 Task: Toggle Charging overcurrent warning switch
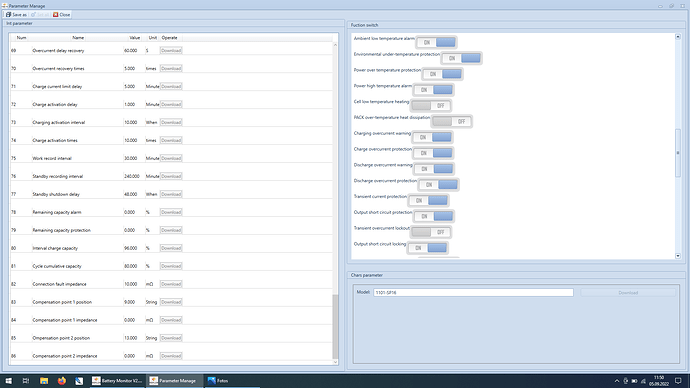click(x=432, y=137)
